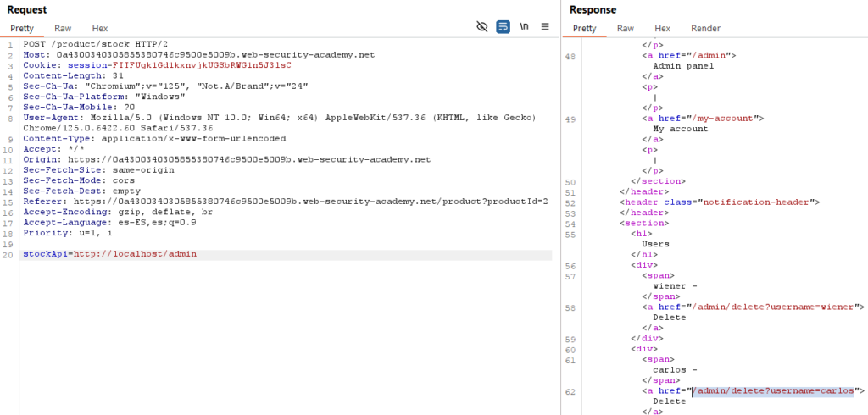Toggle hide non-printable characters eye icon

[x=482, y=26]
